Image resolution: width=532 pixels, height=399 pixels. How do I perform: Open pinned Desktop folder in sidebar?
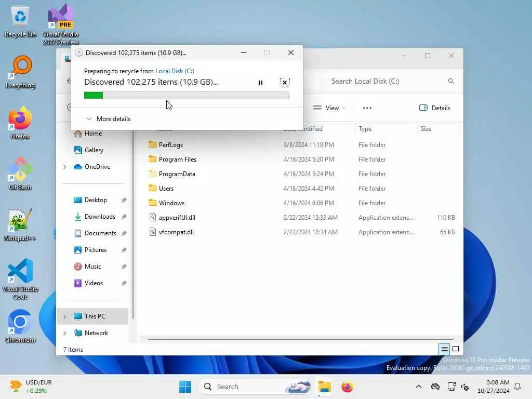[x=96, y=200]
